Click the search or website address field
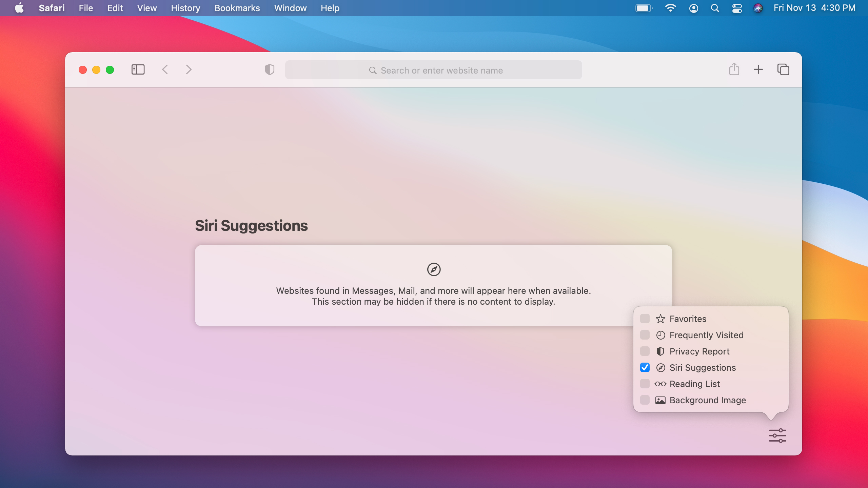 click(x=434, y=70)
